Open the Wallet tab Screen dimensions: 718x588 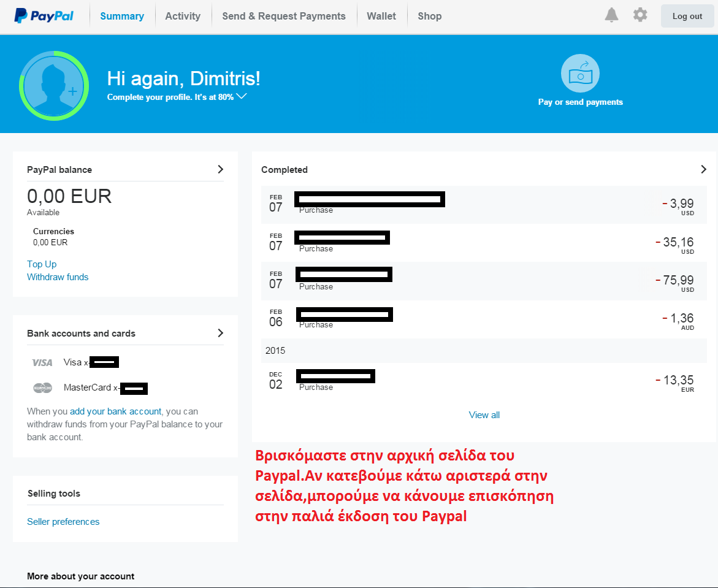pos(381,16)
